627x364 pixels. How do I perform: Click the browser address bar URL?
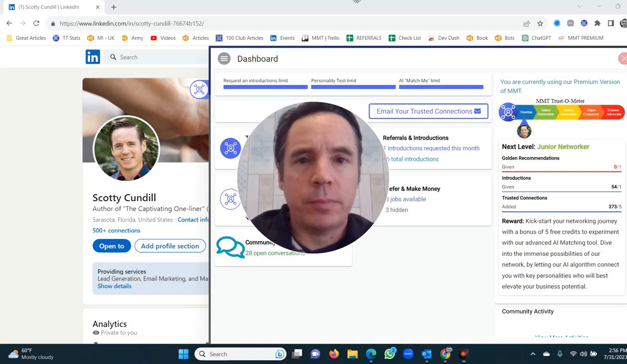tap(132, 23)
